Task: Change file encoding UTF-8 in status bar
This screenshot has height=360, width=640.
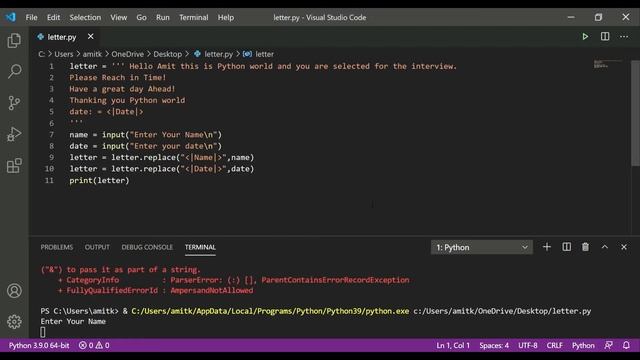Action: pos(528,345)
